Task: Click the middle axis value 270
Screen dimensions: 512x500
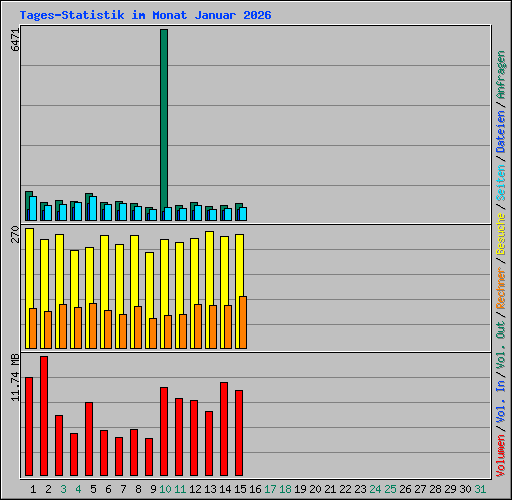Action: click(15, 234)
